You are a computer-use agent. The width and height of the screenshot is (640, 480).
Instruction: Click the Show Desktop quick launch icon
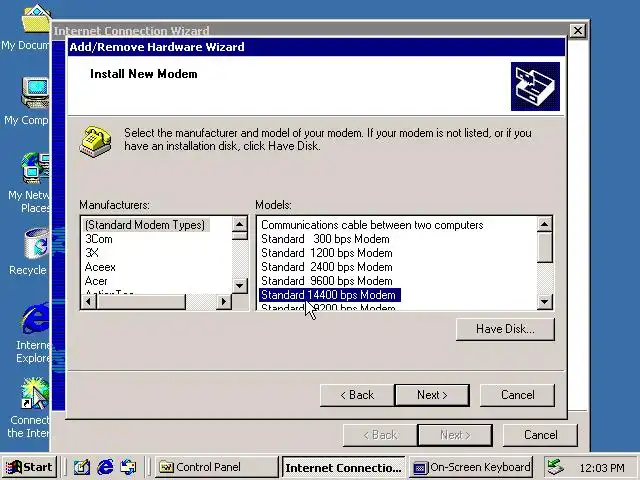click(x=82, y=467)
